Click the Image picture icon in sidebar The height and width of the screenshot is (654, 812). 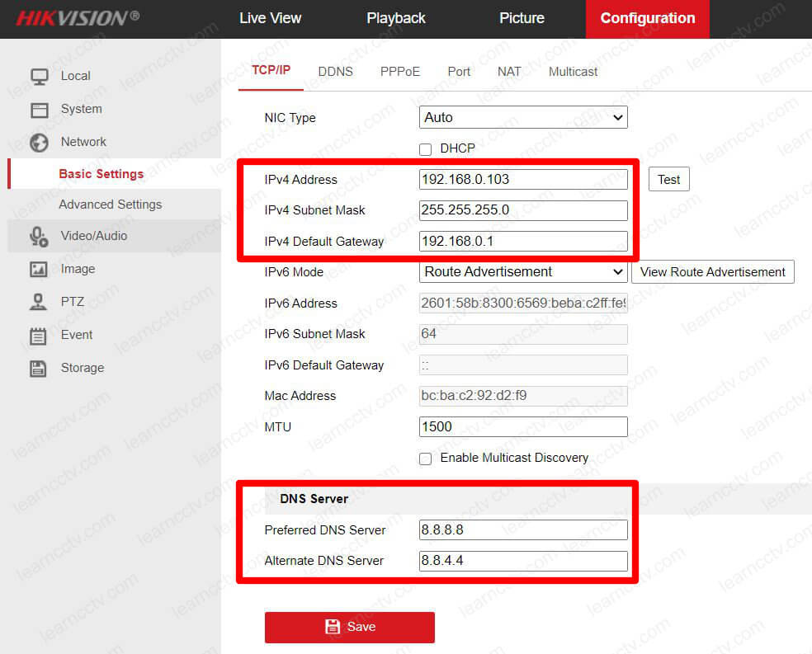pos(39,270)
